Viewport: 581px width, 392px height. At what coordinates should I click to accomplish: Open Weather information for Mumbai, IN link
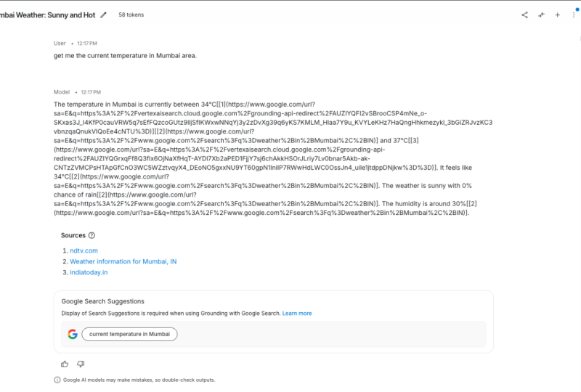[x=123, y=261]
